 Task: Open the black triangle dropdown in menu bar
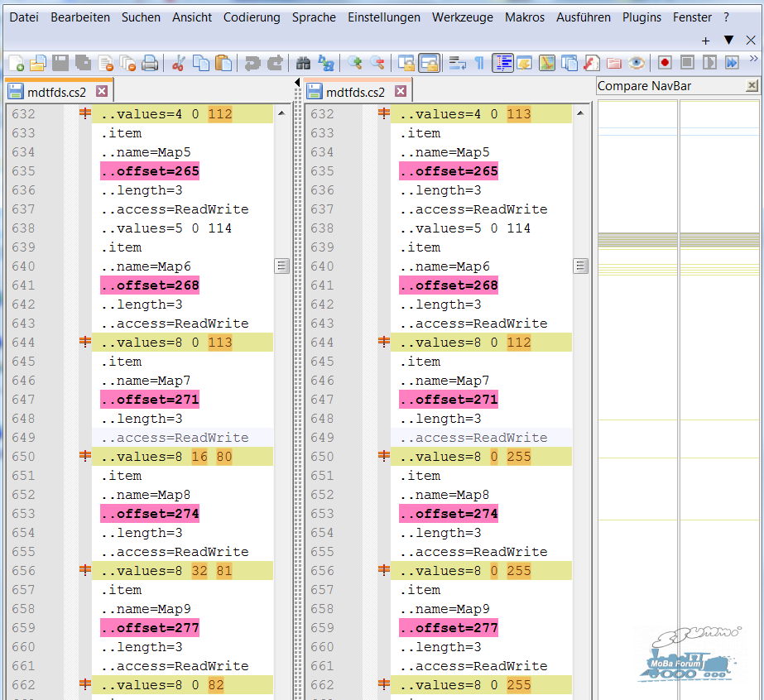tap(729, 40)
